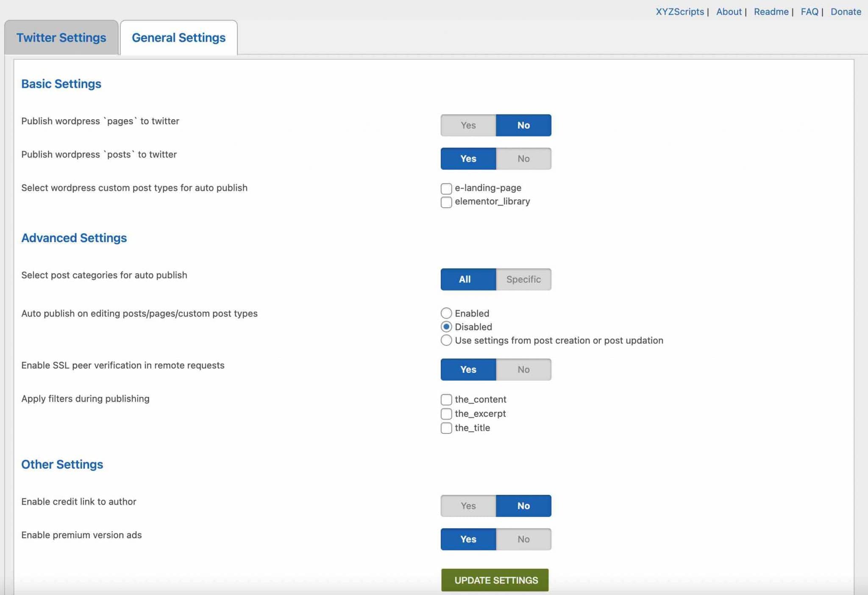Open the Readme link
The height and width of the screenshot is (595, 868).
[x=771, y=11]
